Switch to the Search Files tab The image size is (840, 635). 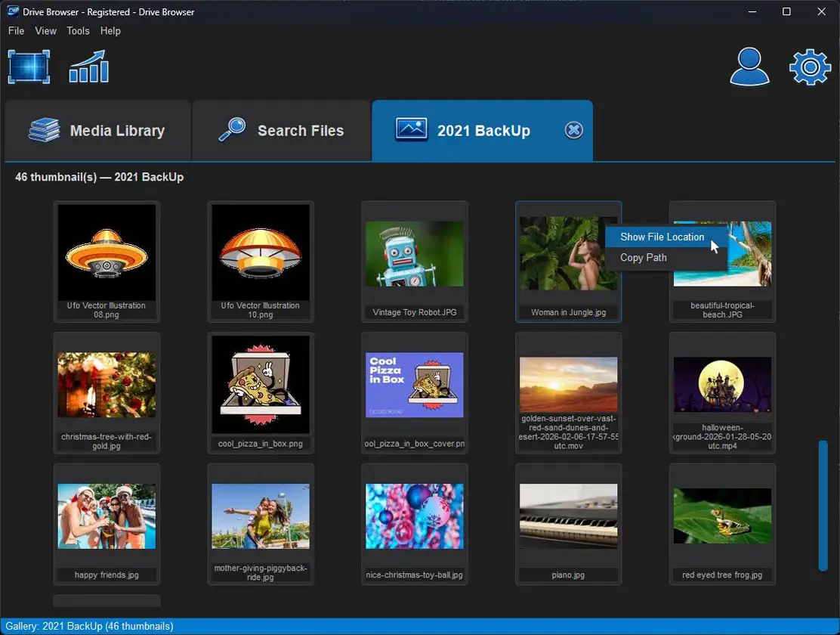point(281,131)
